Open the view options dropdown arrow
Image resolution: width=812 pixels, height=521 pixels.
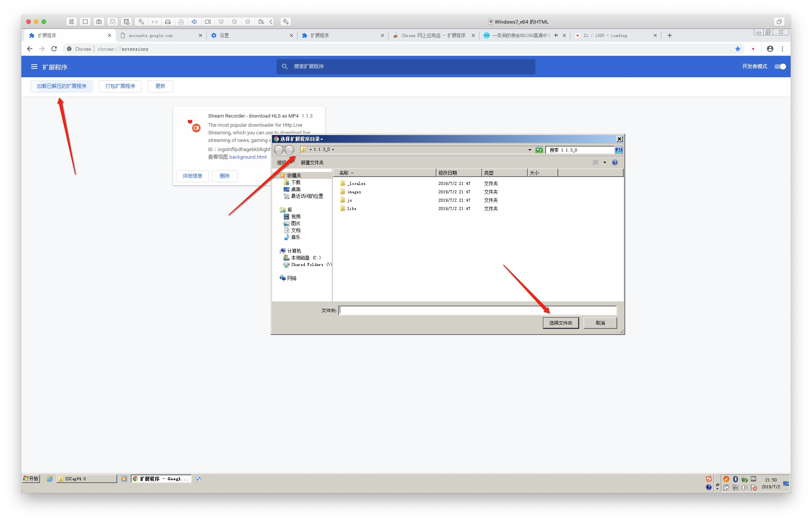point(605,163)
